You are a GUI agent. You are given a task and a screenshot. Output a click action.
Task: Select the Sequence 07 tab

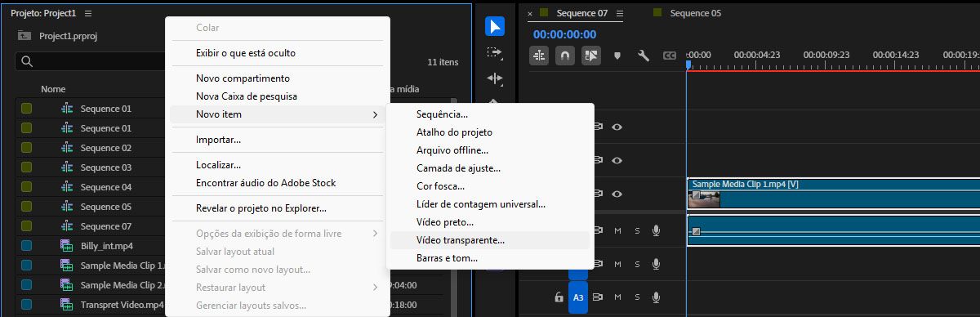(x=582, y=13)
